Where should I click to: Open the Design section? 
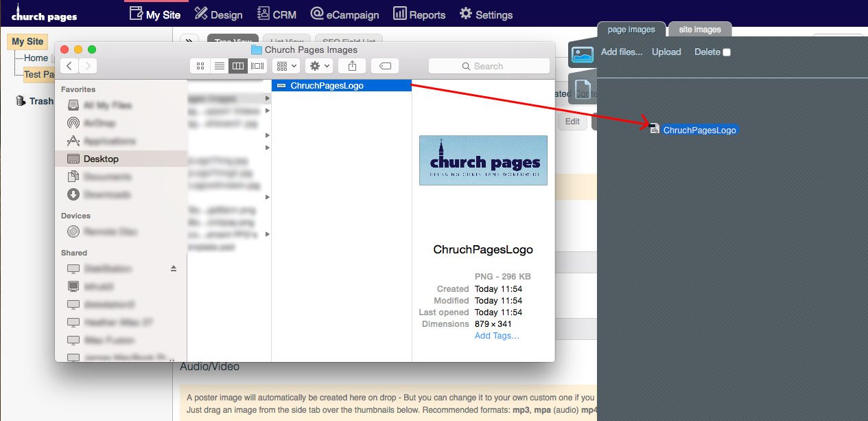(218, 14)
